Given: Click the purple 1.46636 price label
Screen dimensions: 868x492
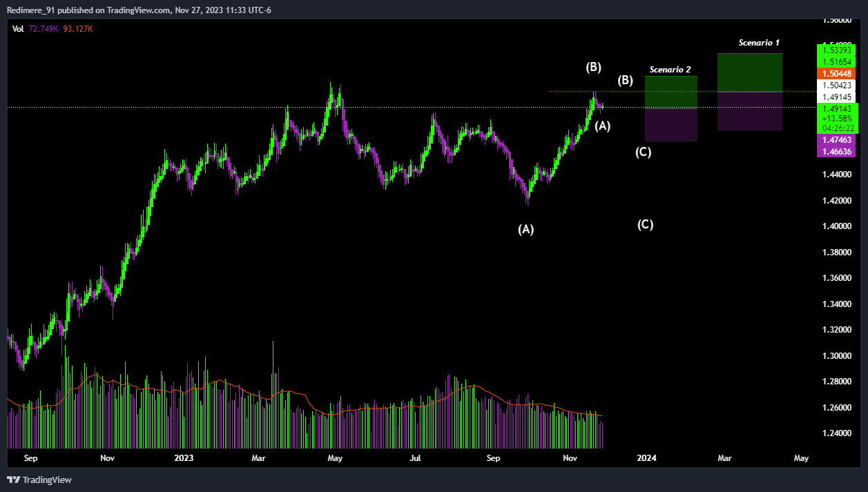Looking at the screenshot, I should click(x=837, y=151).
